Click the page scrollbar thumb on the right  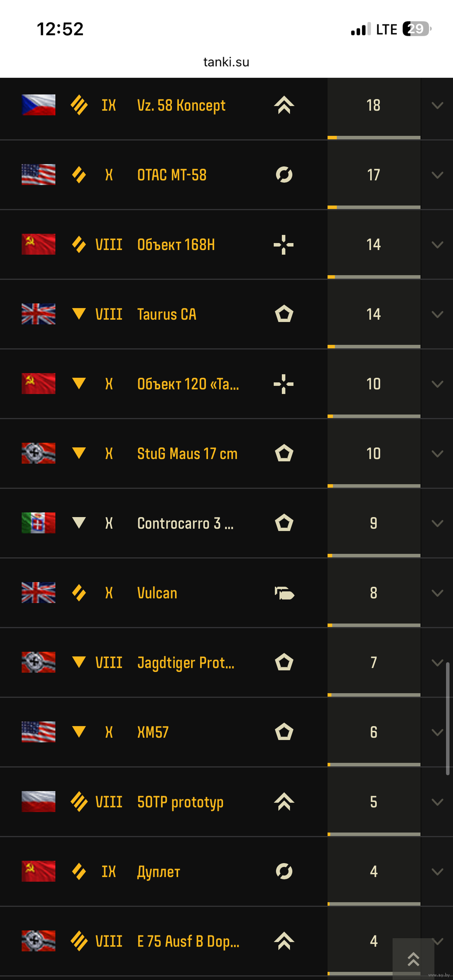pyautogui.click(x=448, y=718)
